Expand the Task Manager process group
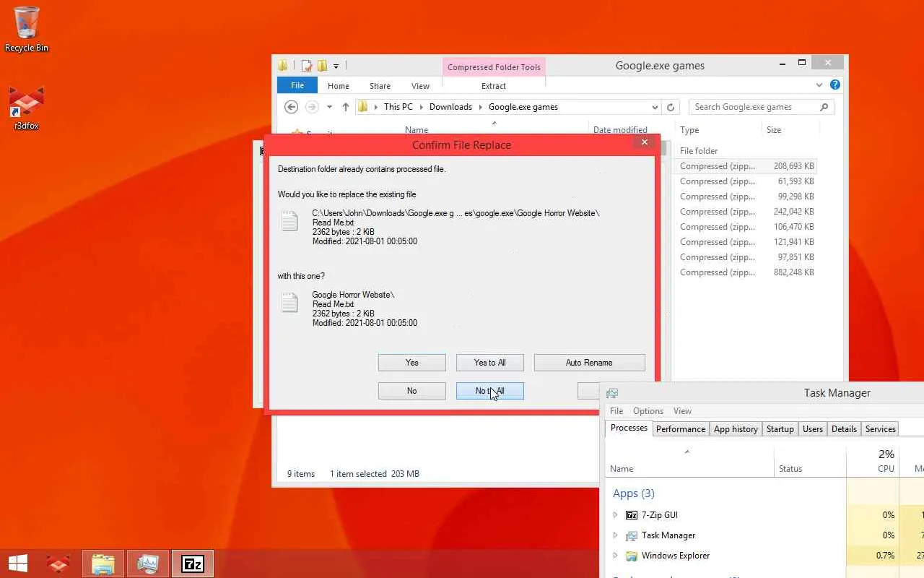The image size is (924, 578). pos(615,535)
